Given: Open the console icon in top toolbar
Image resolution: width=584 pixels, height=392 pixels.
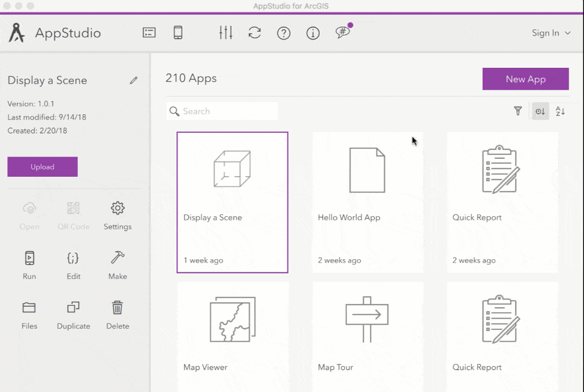Looking at the screenshot, I should pos(149,33).
